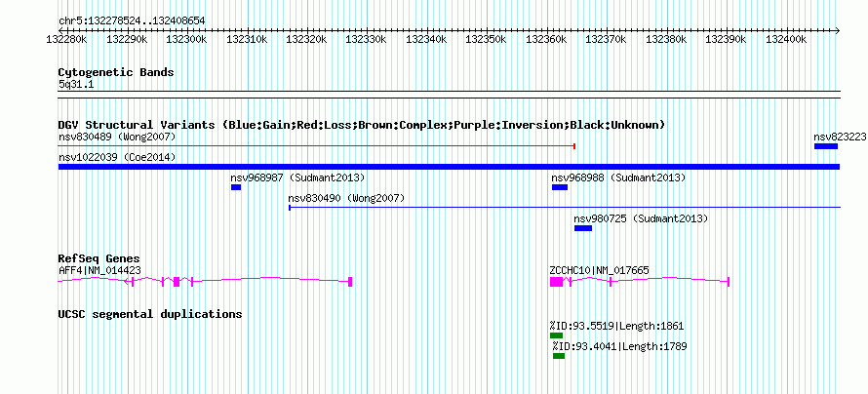Click the 132400k ruler tick label
The image size is (868, 394).
785,40
